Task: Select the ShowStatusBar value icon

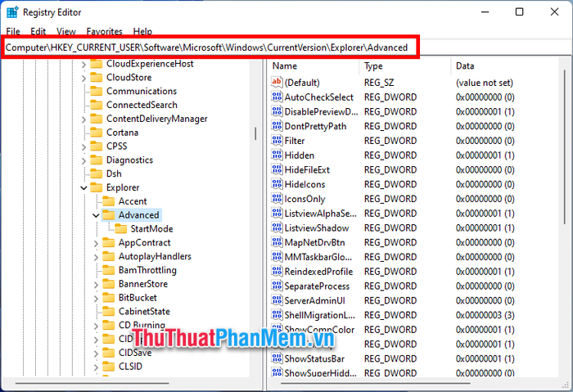Action: (x=277, y=358)
